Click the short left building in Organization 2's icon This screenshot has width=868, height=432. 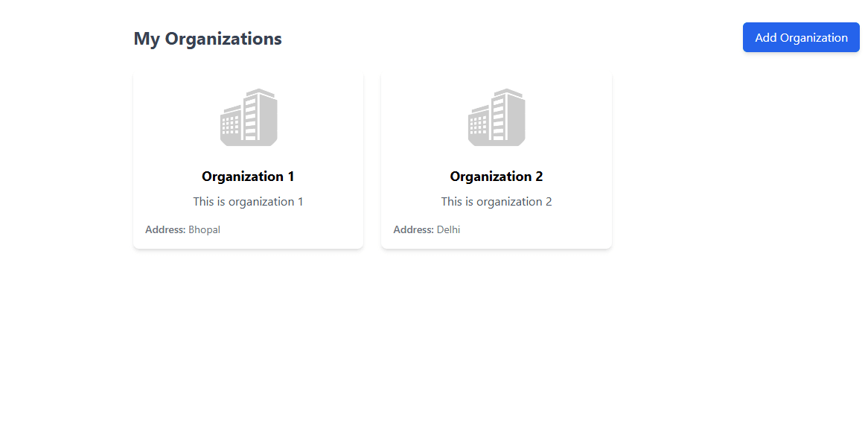479,125
